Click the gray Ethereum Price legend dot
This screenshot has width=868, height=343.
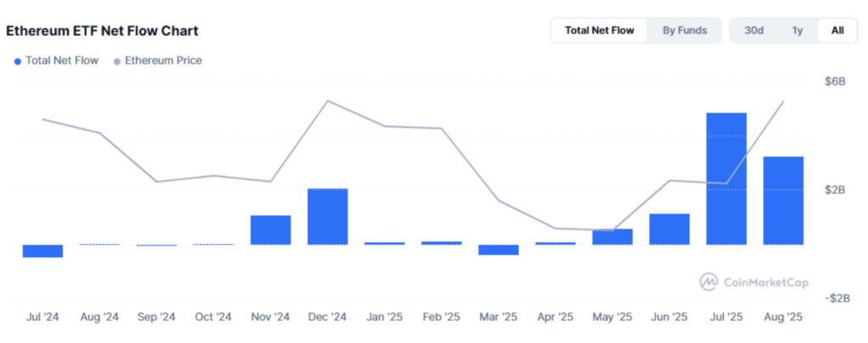(117, 61)
